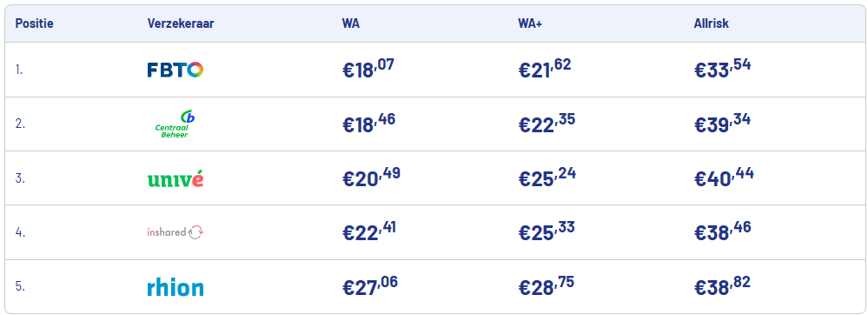The width and height of the screenshot is (868, 315).
Task: Click Univé WA price €20,49
Action: [x=371, y=178]
